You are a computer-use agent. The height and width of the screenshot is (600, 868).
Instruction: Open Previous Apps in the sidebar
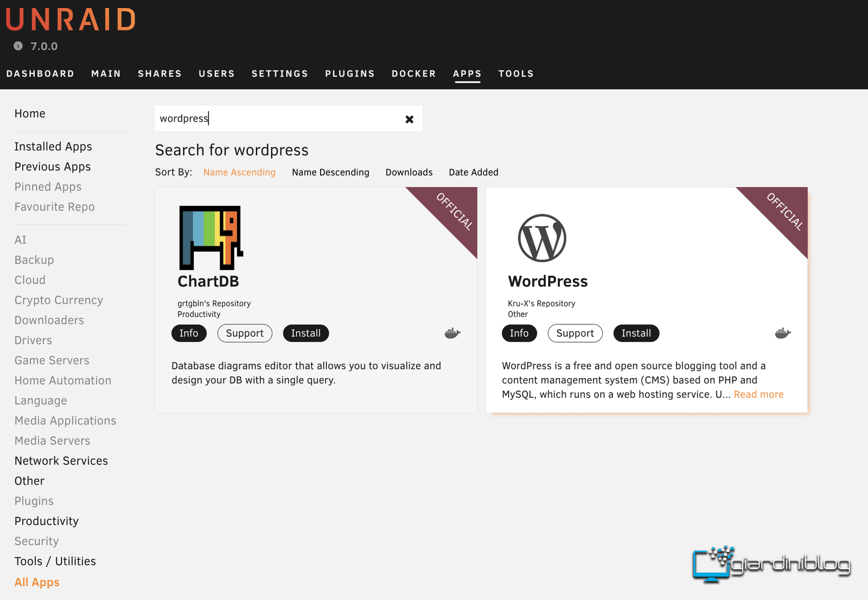pyautogui.click(x=53, y=167)
